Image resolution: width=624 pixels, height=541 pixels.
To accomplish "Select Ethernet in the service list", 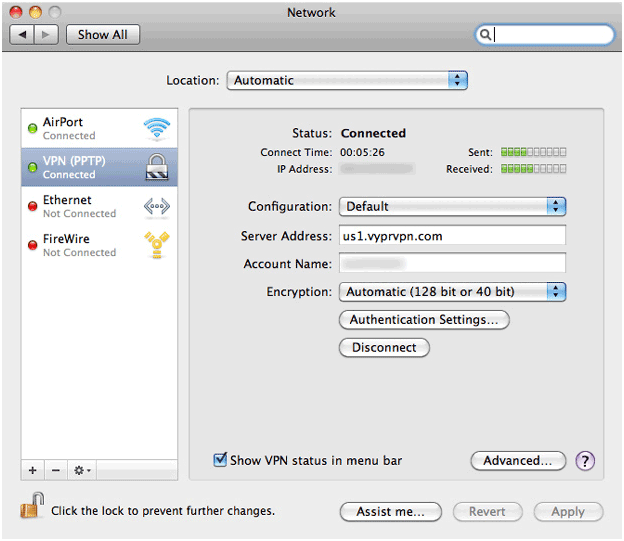I will [x=99, y=206].
